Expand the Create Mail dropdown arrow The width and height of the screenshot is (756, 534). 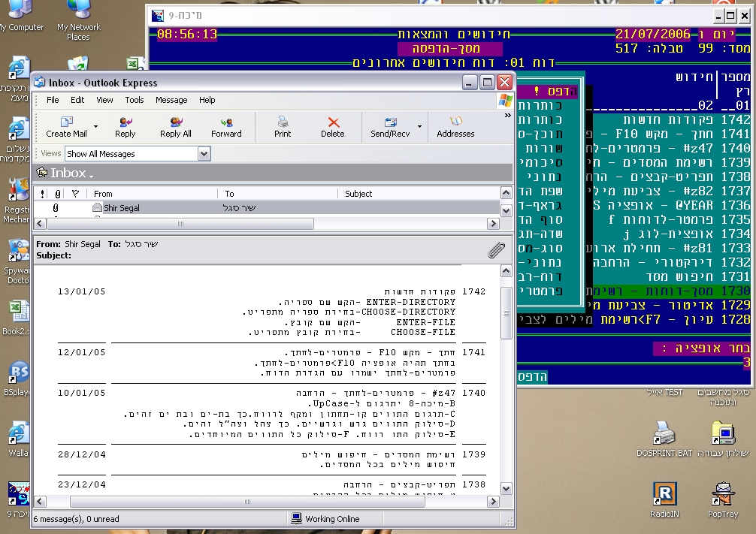point(95,126)
